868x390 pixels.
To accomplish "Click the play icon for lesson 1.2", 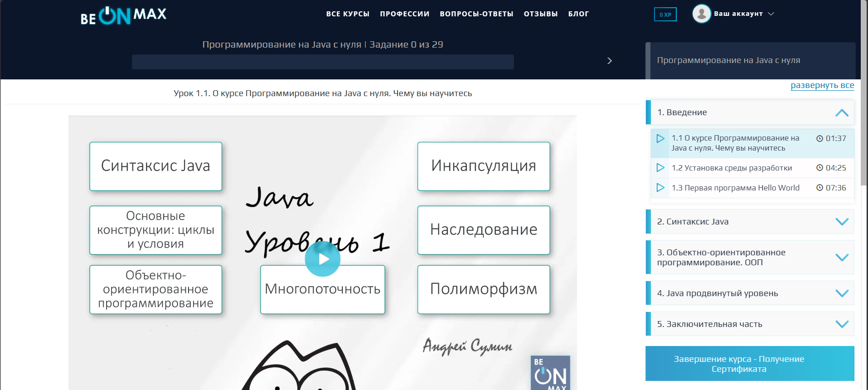I will (x=660, y=168).
